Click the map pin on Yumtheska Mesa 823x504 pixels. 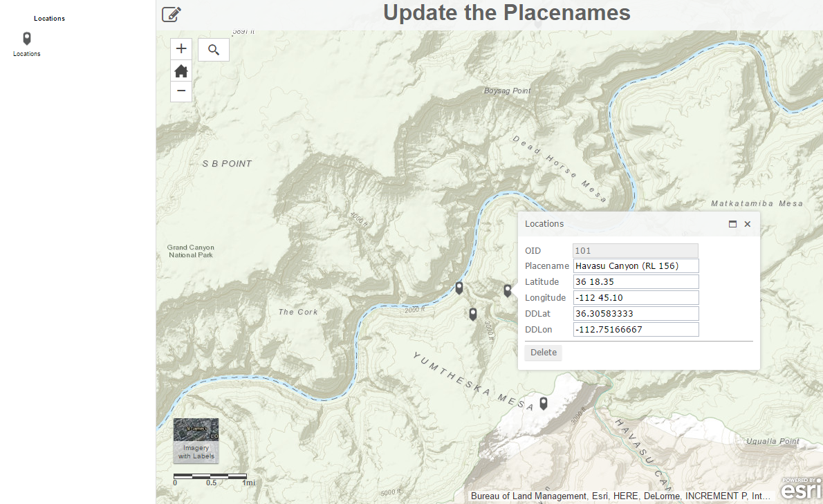coord(544,403)
